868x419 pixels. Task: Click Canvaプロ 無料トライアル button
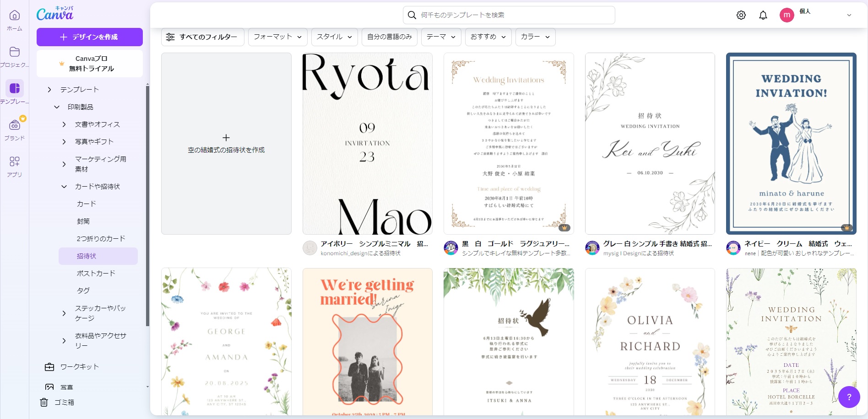click(x=90, y=64)
